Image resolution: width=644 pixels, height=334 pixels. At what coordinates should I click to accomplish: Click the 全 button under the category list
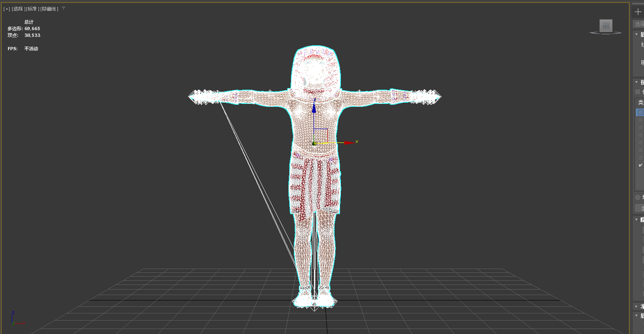[639, 208]
